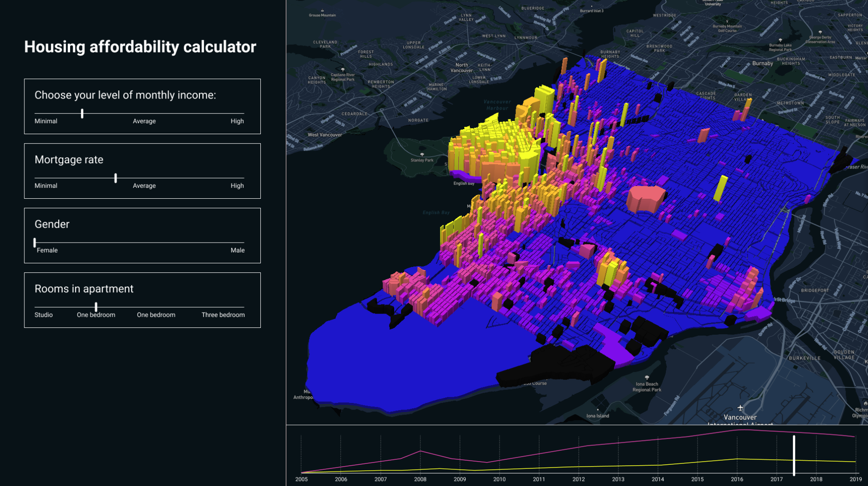Click the monthly income slider handle
The image size is (868, 486).
[x=82, y=113]
